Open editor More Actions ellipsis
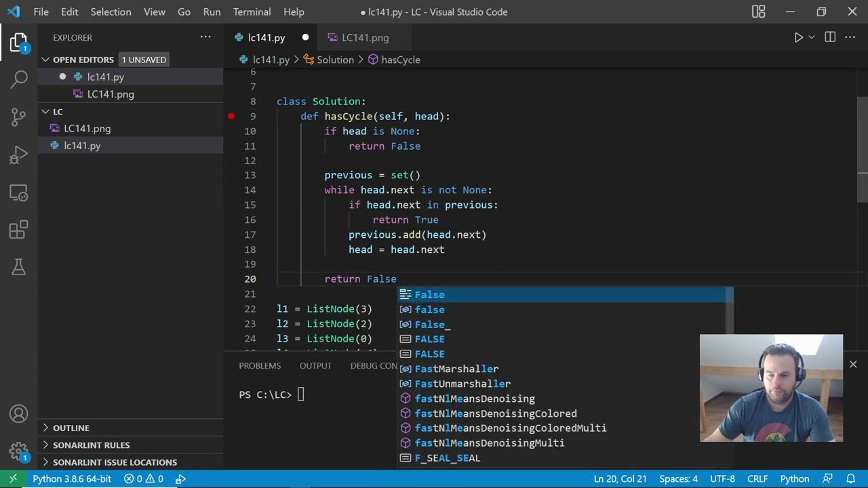 pyautogui.click(x=850, y=37)
